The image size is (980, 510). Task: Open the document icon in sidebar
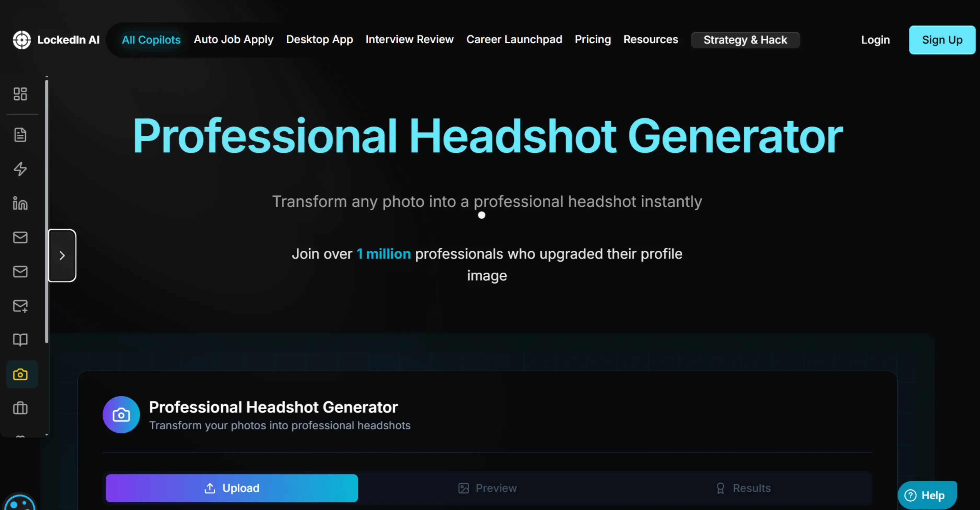[20, 135]
